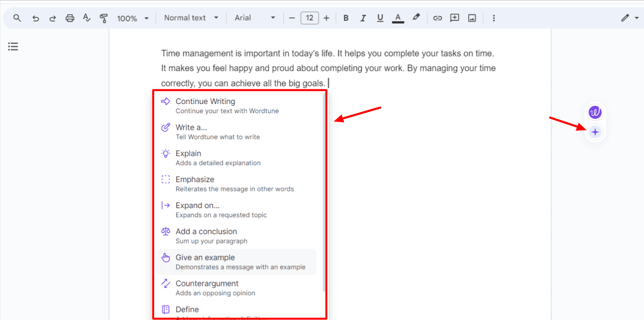
Task: Click the font size 12 field
Action: tap(309, 18)
